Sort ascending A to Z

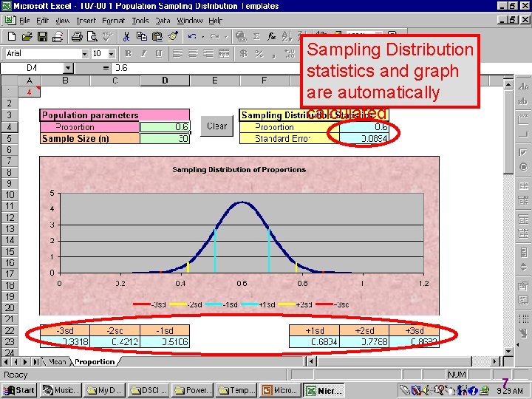tap(287, 36)
